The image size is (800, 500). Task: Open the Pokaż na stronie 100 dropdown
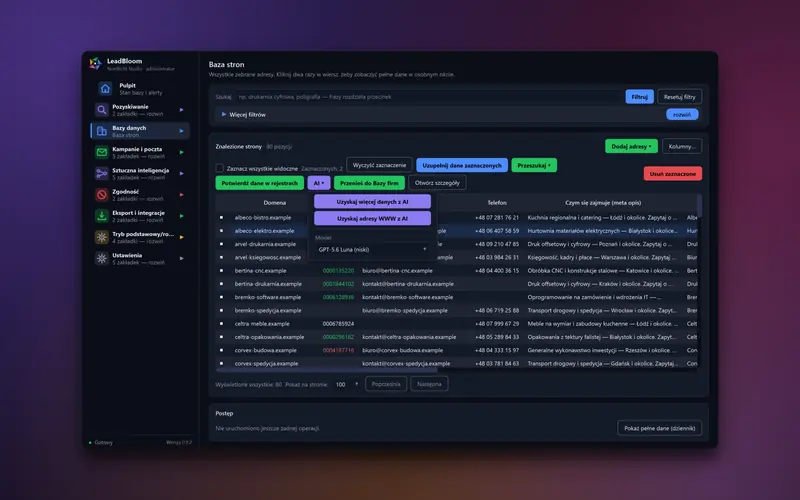point(346,384)
